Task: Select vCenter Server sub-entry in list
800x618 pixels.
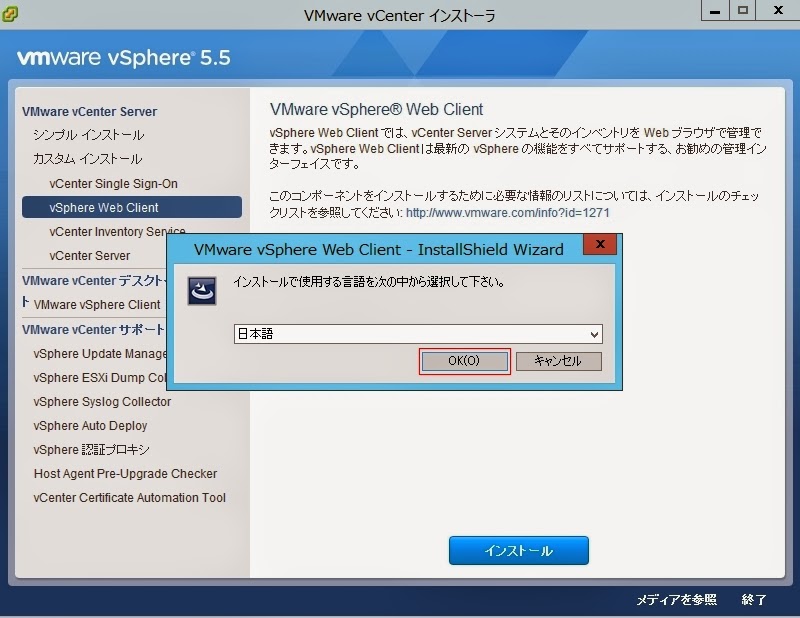Action: [x=89, y=256]
